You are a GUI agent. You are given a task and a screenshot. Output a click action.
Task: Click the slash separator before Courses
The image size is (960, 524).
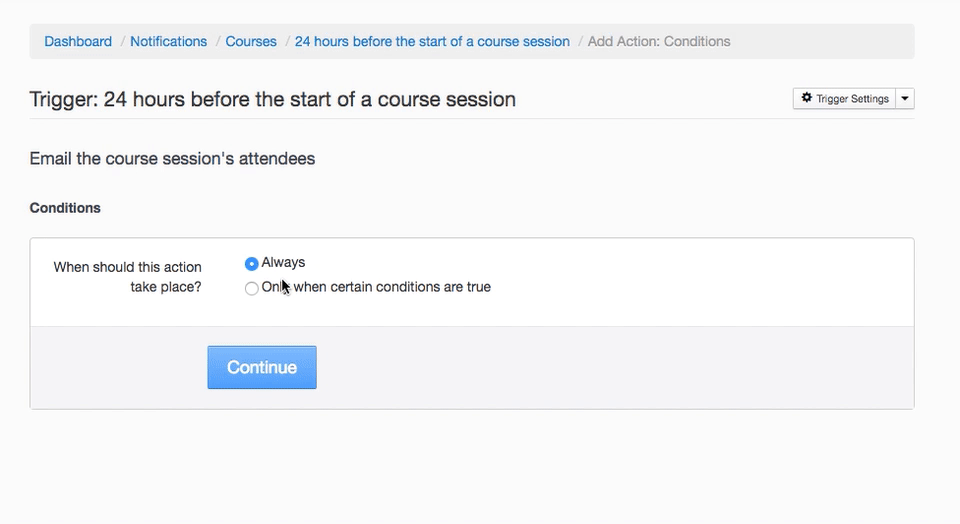tap(217, 41)
